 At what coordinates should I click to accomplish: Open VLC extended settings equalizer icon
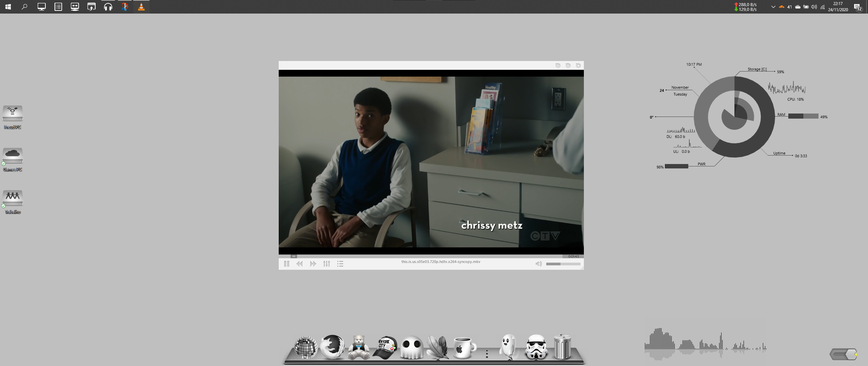[327, 264]
